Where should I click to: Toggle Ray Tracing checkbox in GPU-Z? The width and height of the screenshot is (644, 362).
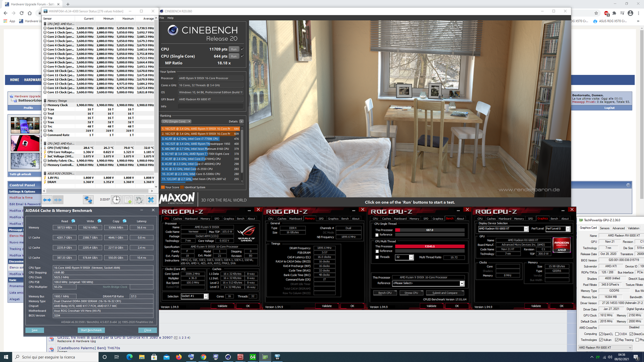pyautogui.click(x=616, y=339)
